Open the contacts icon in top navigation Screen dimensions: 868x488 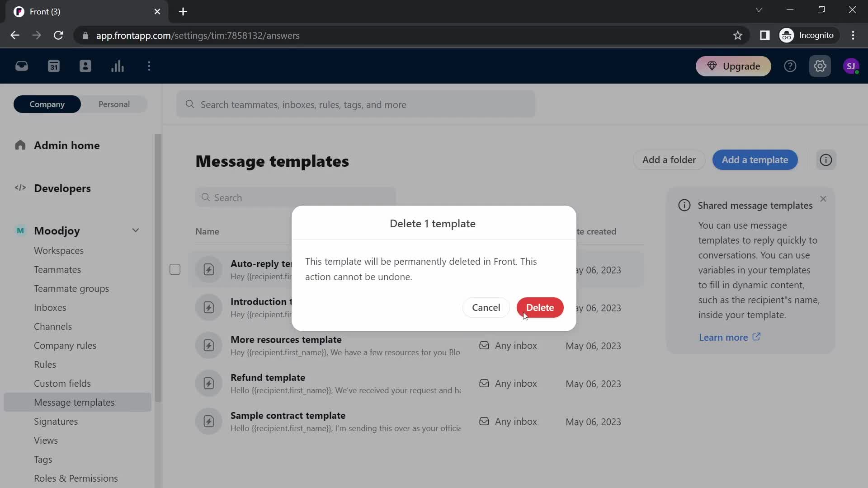(x=85, y=66)
